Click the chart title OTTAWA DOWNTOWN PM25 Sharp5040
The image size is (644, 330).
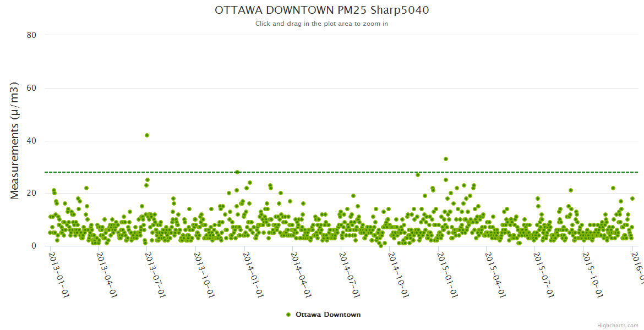click(322, 10)
